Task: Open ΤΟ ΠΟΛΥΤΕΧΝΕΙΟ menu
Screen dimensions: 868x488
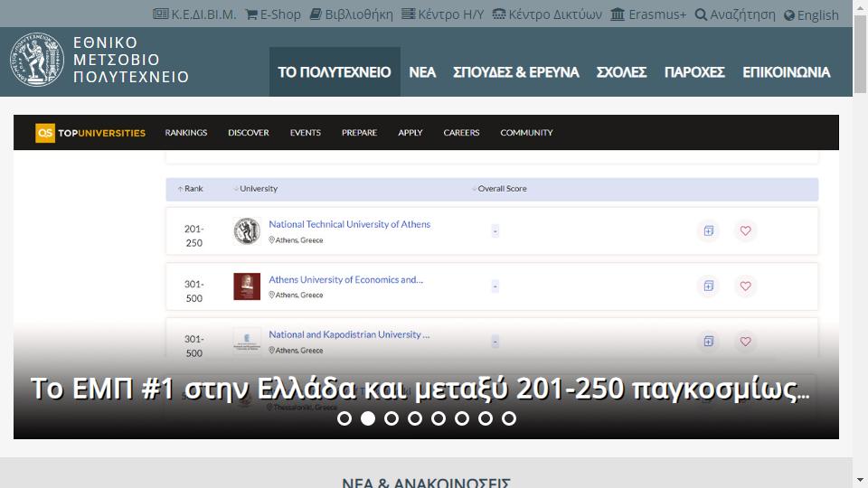Action: 335,72
